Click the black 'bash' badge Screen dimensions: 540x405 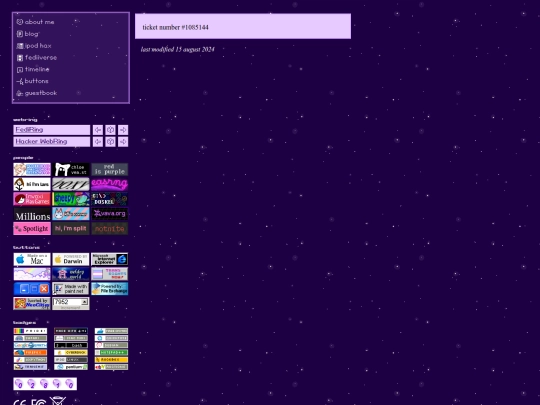(x=71, y=345)
